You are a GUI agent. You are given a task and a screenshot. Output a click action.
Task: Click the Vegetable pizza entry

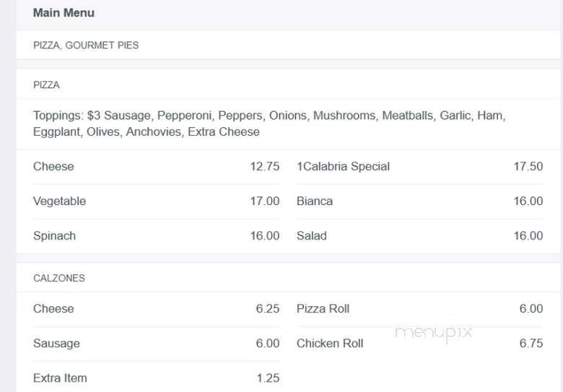pyautogui.click(x=59, y=201)
